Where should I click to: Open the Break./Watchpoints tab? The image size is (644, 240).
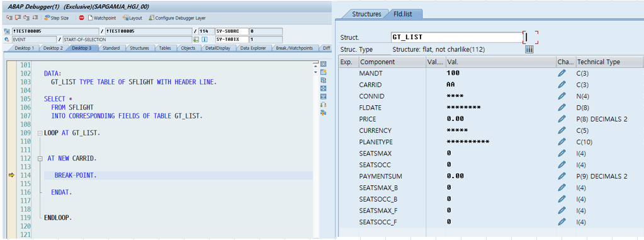pos(294,48)
